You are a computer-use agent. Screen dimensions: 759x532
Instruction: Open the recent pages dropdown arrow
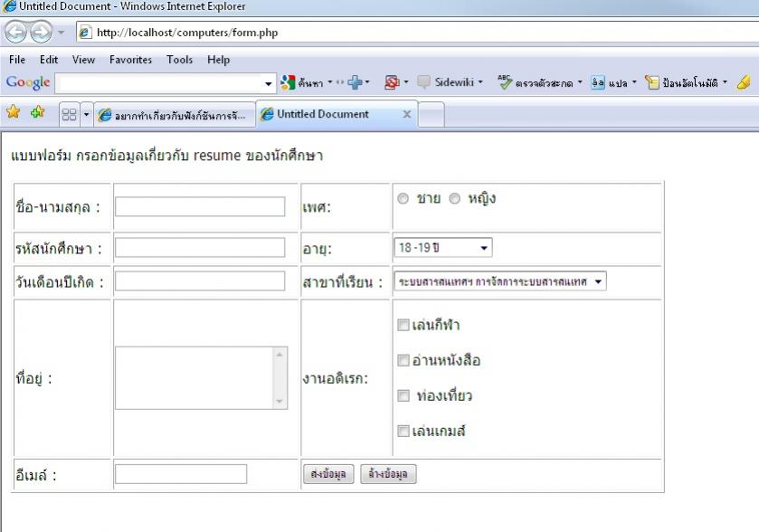(x=61, y=33)
